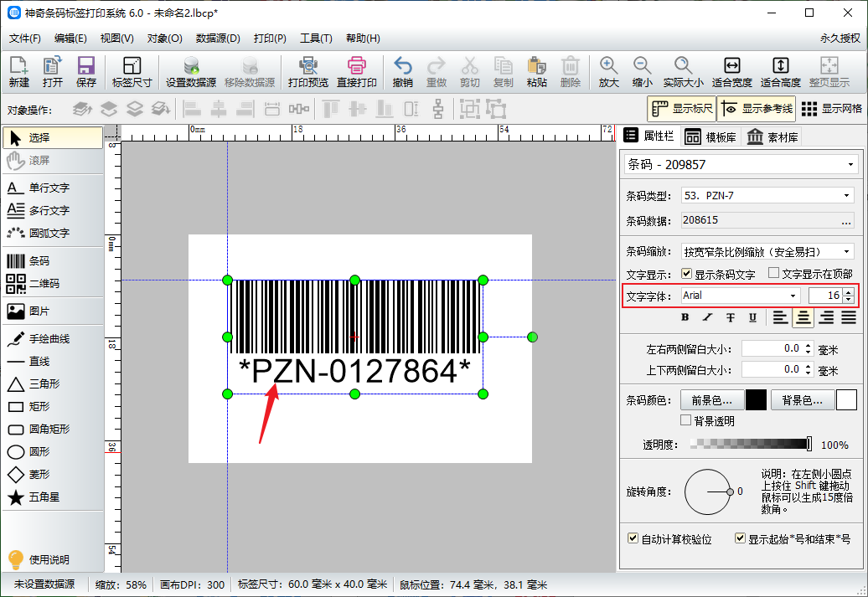Save the label with the 保存 icon
The height and width of the screenshot is (597, 868).
85,72
